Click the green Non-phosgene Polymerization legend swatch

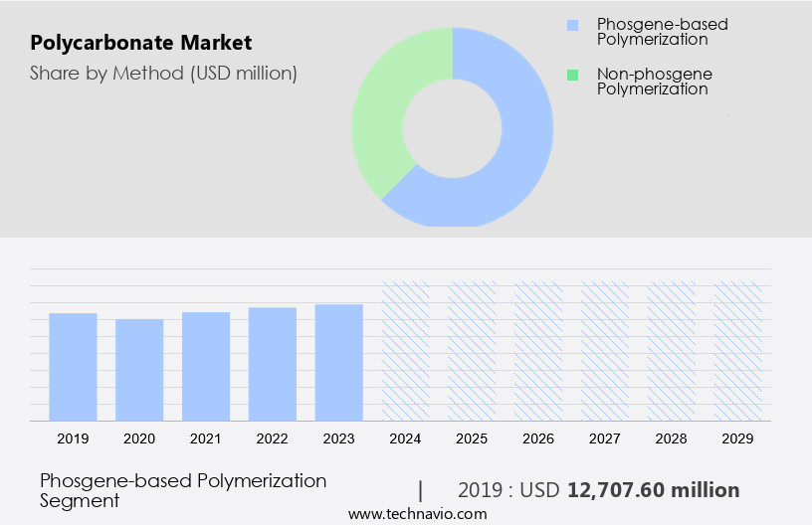click(x=571, y=75)
